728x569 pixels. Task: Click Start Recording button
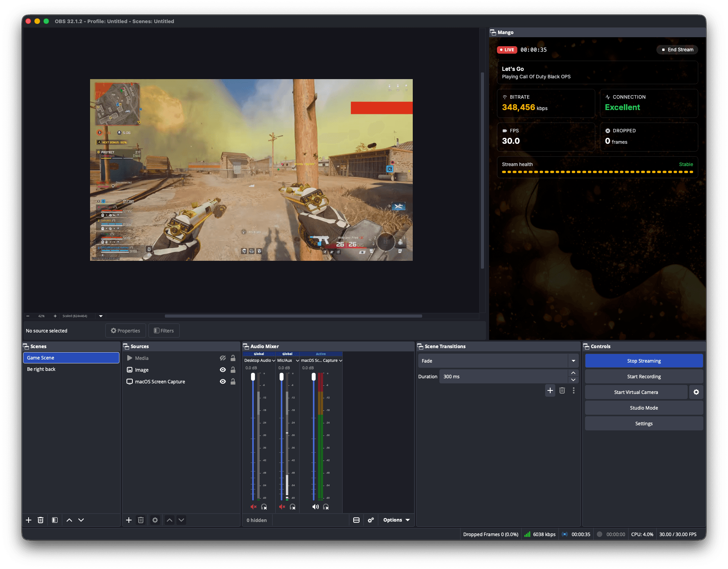644,376
